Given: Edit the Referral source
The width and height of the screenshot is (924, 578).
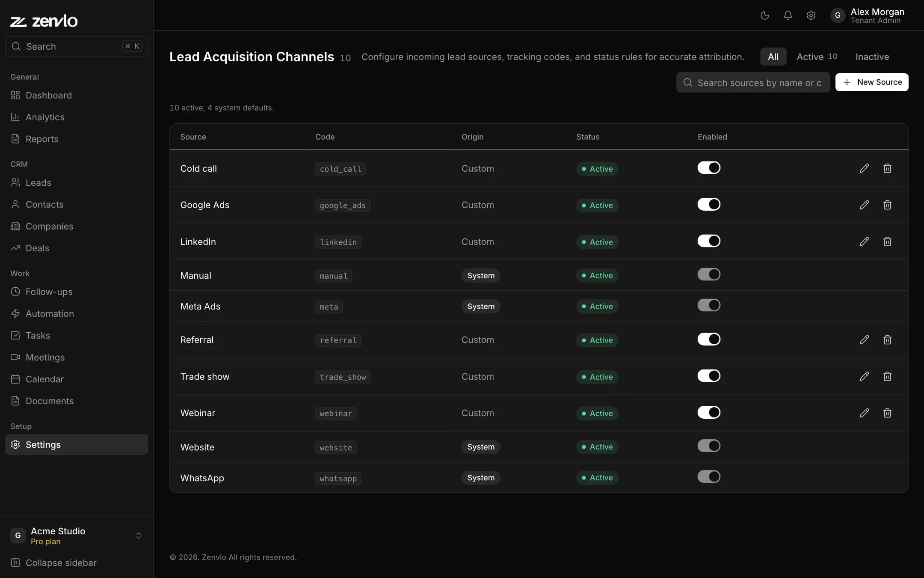Looking at the screenshot, I should [x=864, y=340].
